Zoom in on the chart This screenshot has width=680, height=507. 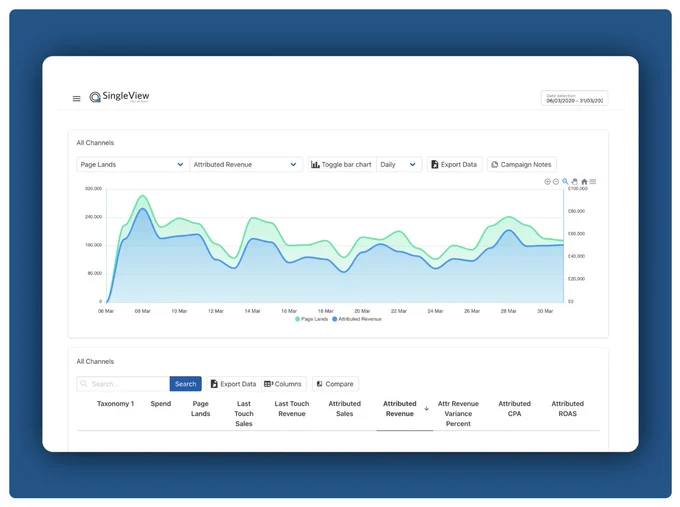coord(547,182)
